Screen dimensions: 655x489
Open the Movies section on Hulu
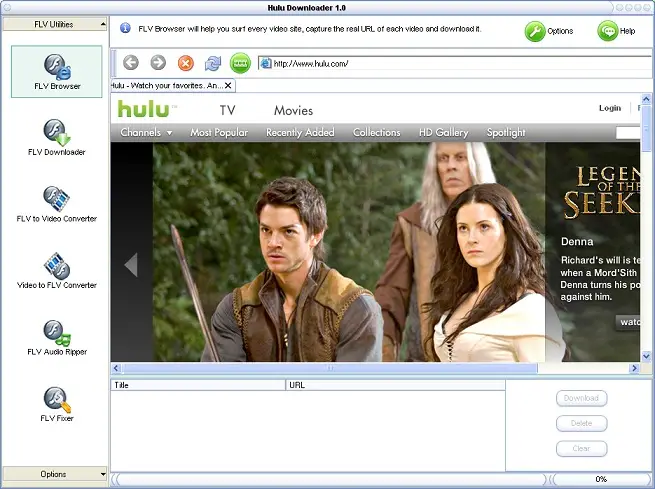pos(293,110)
